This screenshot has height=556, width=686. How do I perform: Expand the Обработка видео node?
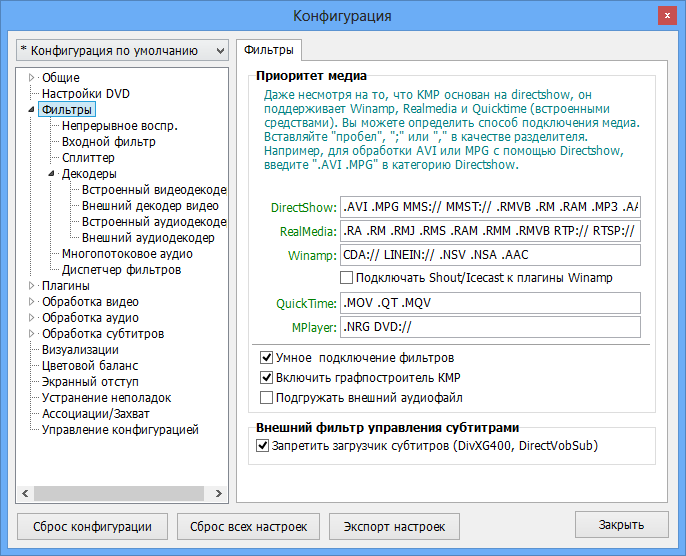(x=31, y=302)
